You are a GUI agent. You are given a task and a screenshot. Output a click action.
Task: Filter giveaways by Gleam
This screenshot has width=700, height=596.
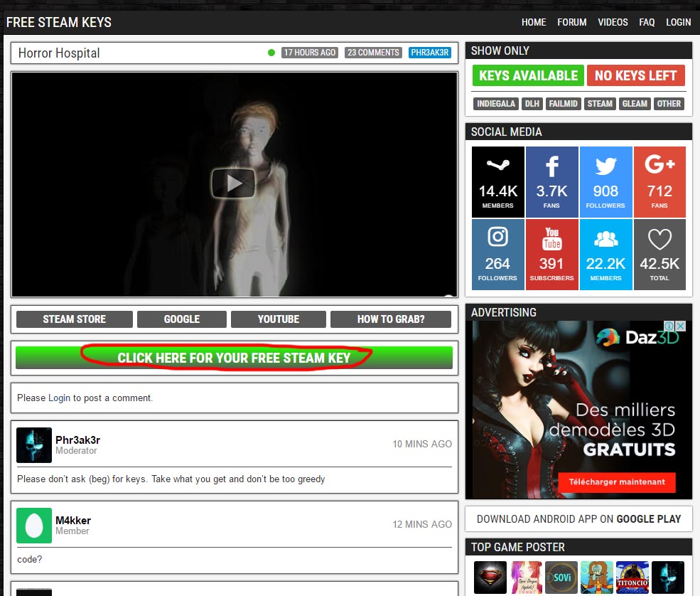[x=635, y=104]
